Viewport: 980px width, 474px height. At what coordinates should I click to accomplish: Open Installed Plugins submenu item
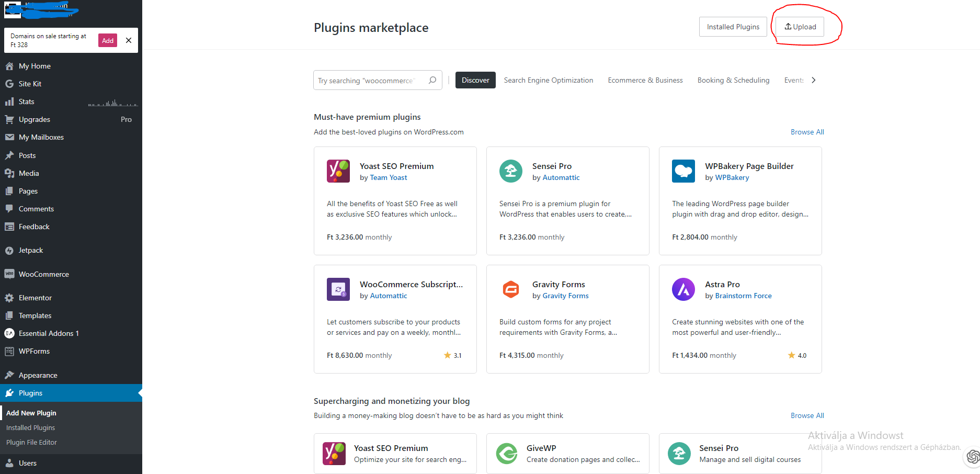tap(30, 427)
